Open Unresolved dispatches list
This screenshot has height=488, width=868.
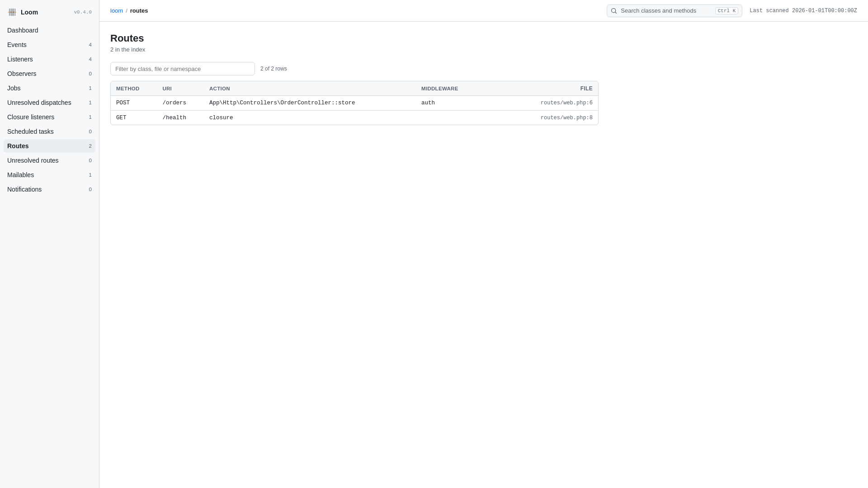coord(49,103)
